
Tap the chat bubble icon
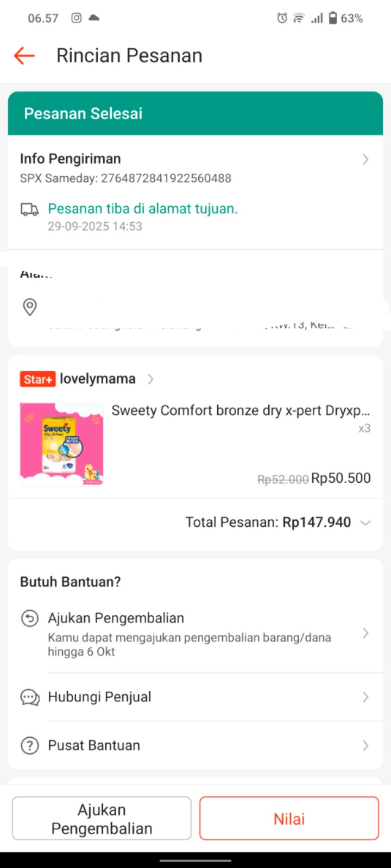click(30, 697)
